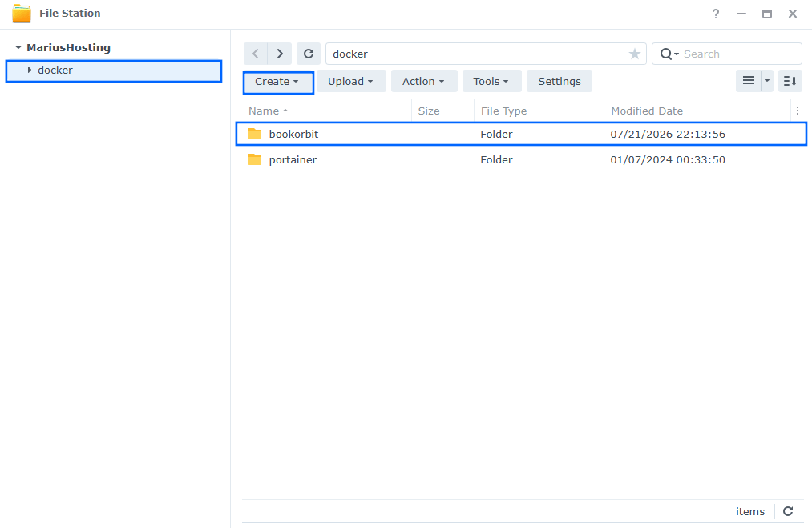812x528 pixels.
Task: Reload the folder using toolbar refresh icon
Action: 309,54
